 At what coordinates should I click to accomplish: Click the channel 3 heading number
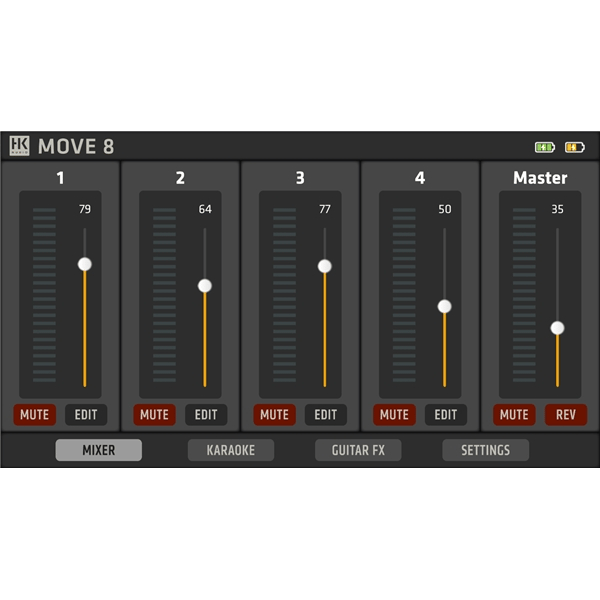(x=300, y=178)
